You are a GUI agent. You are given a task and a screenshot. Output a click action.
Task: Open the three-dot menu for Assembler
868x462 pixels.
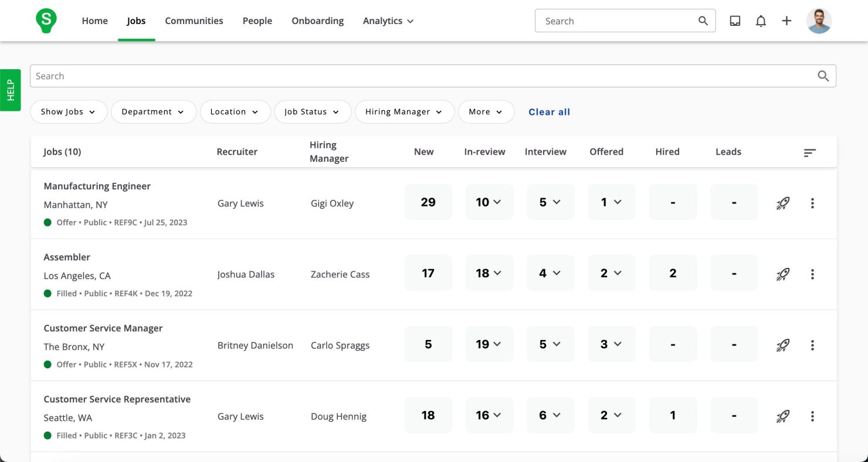(812, 274)
